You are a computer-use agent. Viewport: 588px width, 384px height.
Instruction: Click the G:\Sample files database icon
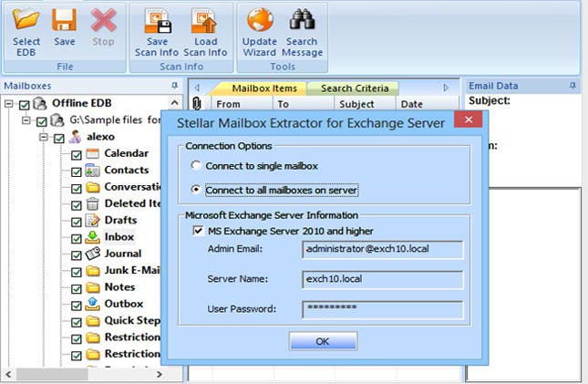(57, 120)
